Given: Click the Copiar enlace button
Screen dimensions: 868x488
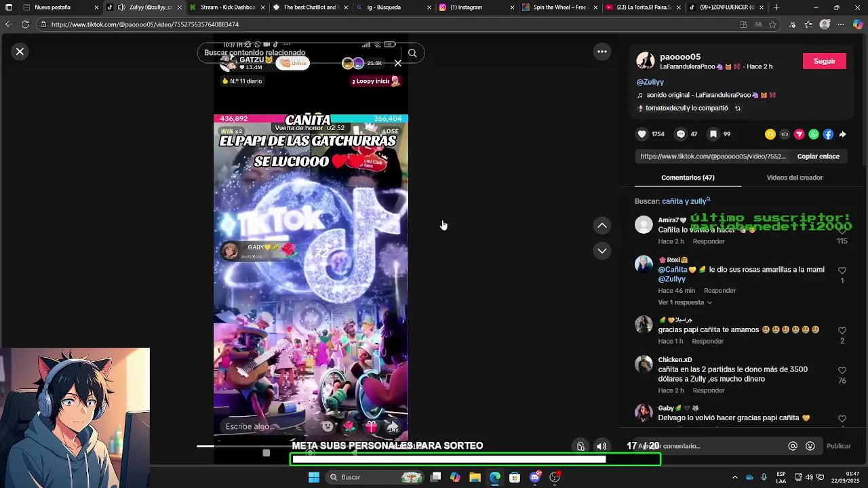Looking at the screenshot, I should coord(818,156).
